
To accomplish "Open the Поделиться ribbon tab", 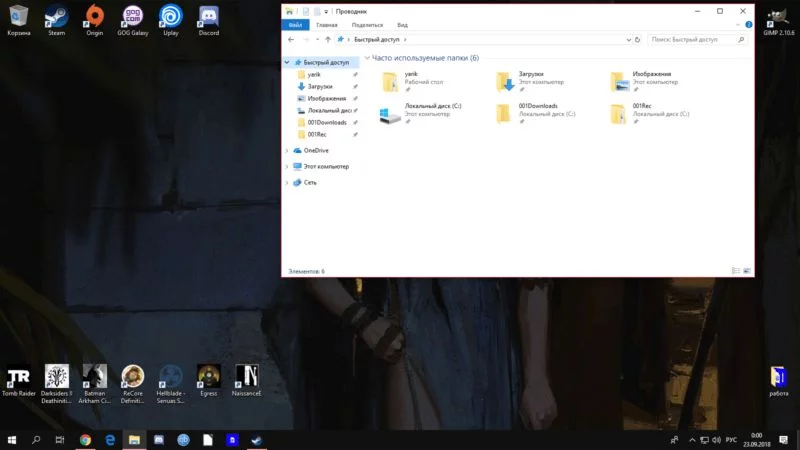I will [x=367, y=24].
